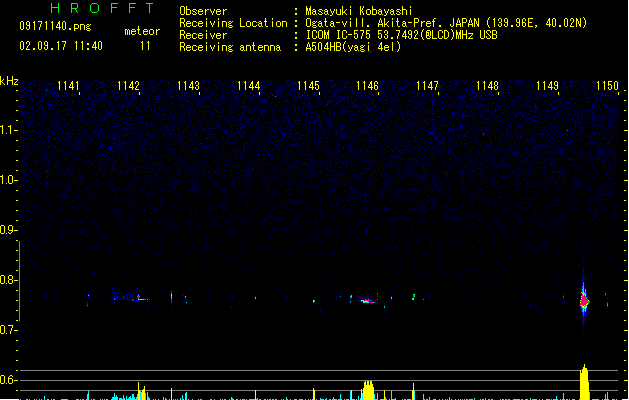Click the 1.0 frequency axis label
Viewport: 629px width, 400px height.
coord(8,180)
